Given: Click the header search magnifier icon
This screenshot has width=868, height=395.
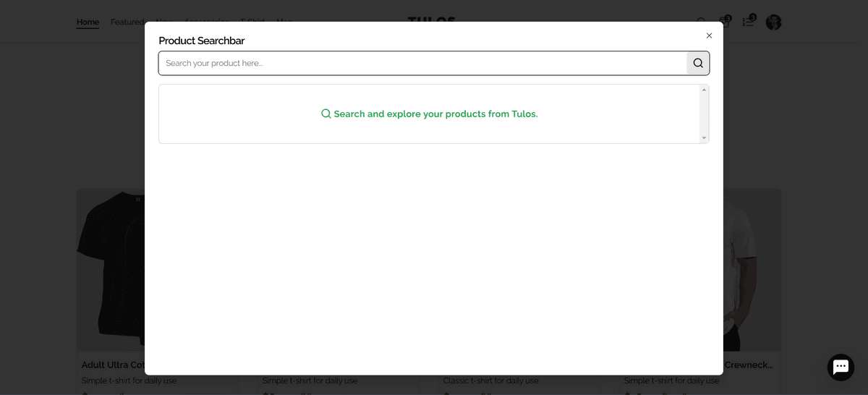Looking at the screenshot, I should (x=701, y=22).
